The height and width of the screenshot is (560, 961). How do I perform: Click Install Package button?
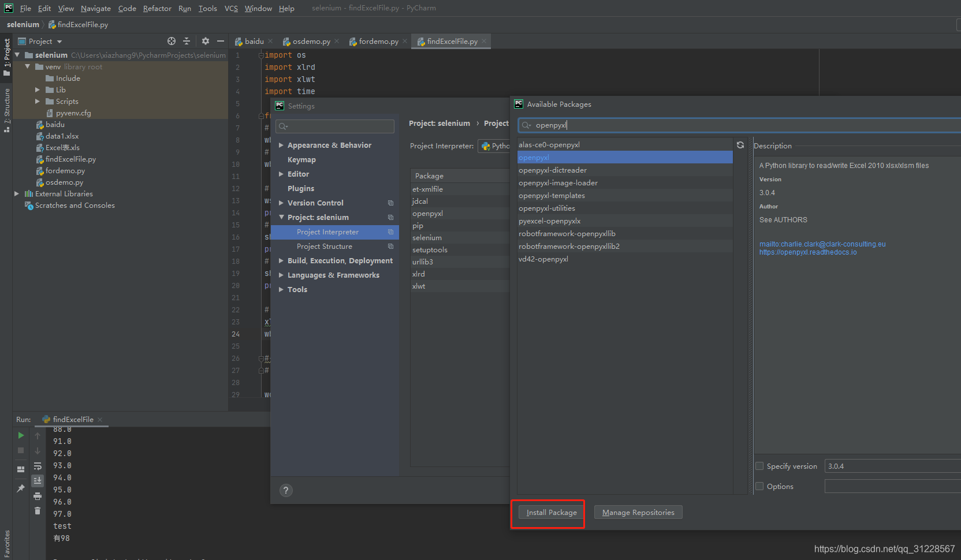click(552, 513)
